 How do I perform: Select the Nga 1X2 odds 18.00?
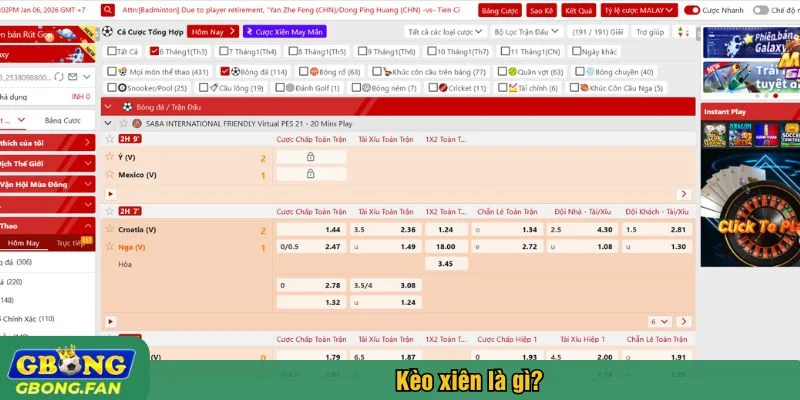click(446, 246)
